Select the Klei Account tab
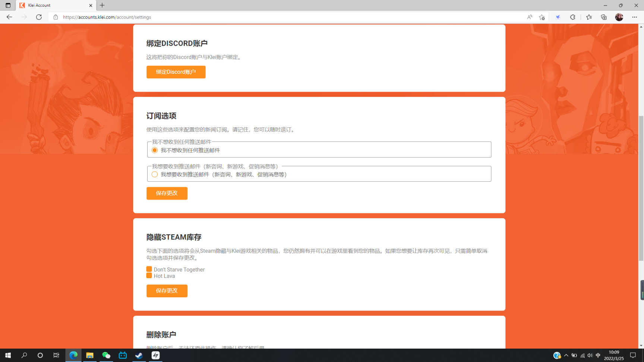 [x=56, y=5]
